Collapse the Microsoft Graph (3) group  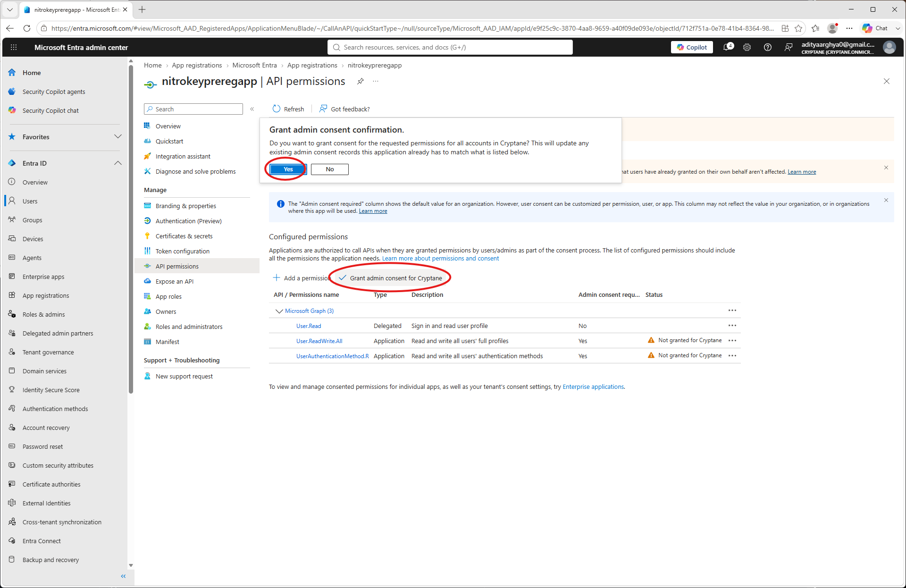tap(279, 311)
